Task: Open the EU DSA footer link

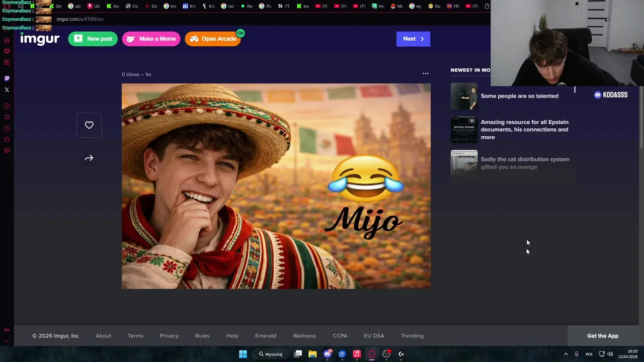Action: tap(374, 336)
